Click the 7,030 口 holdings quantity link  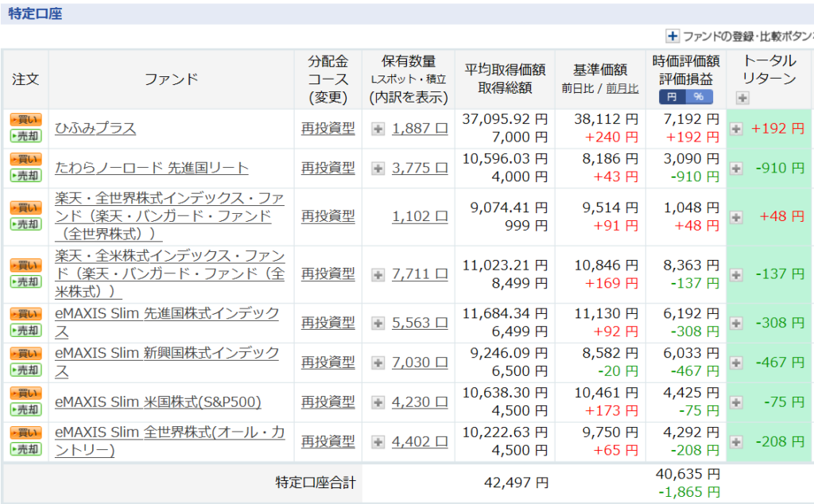pyautogui.click(x=420, y=362)
